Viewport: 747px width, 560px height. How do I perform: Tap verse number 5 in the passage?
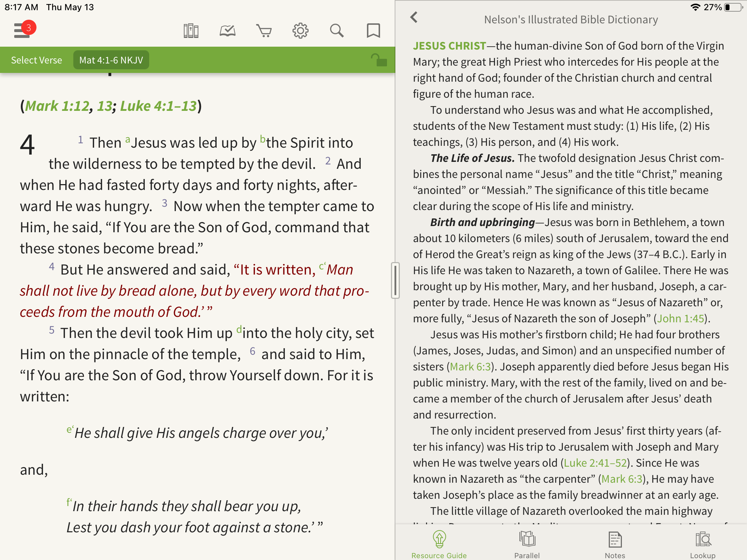52,330
